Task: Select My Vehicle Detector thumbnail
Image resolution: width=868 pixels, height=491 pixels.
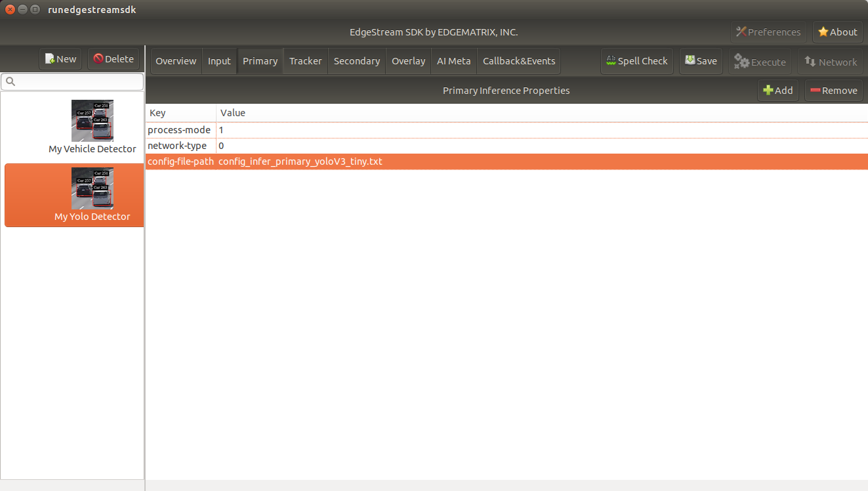Action: [x=93, y=121]
